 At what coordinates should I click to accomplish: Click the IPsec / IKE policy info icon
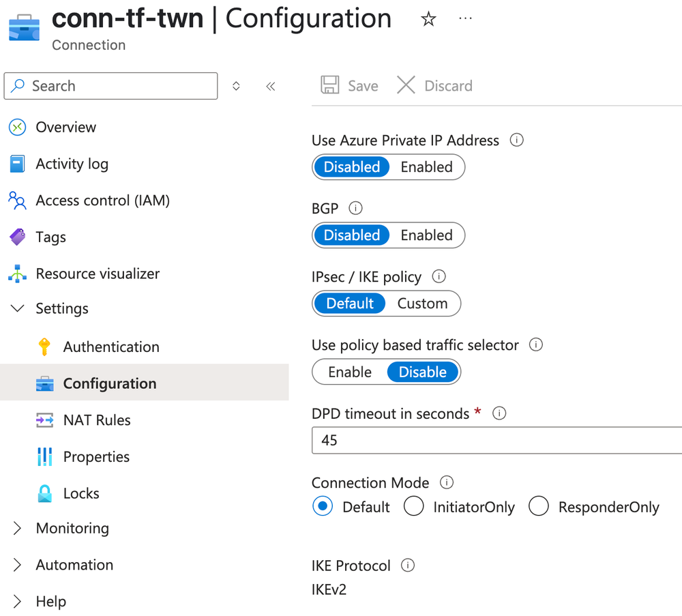[439, 277]
